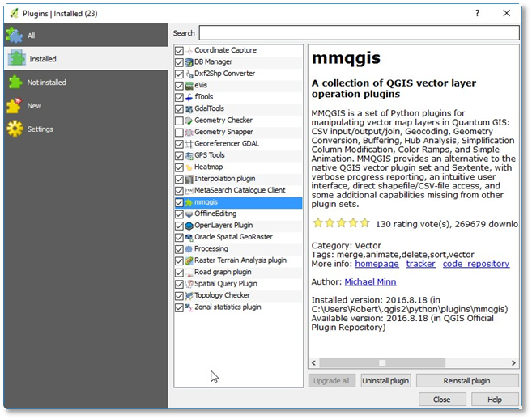The height and width of the screenshot is (419, 532).
Task: Click the plugin Search input field
Action: tap(359, 33)
